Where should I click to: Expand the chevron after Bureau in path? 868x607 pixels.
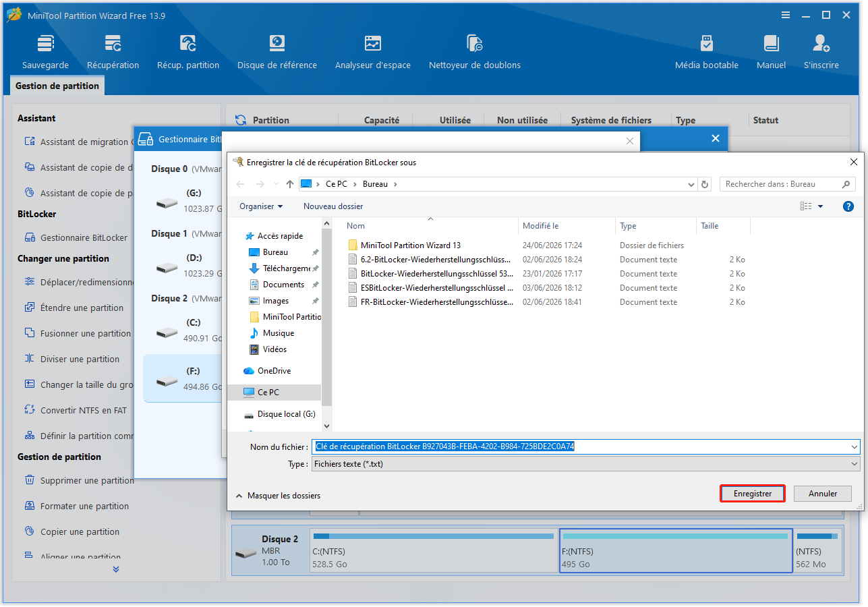point(395,184)
